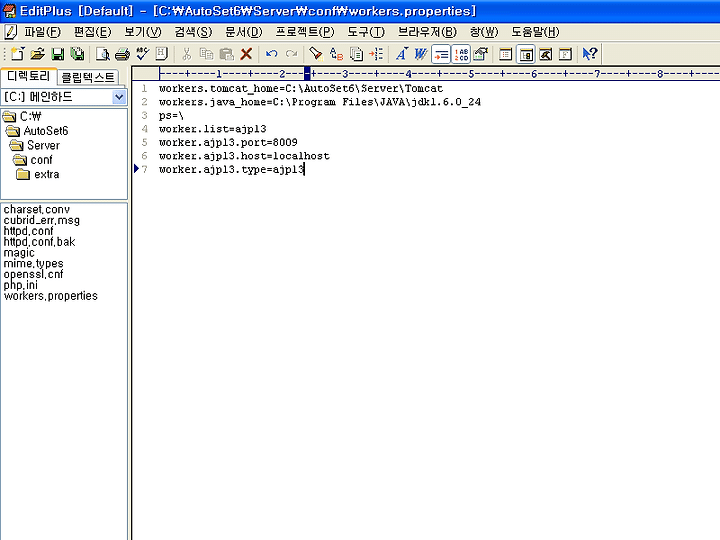720x540 pixels.
Task: Select the C:₩ root folder
Action: coord(22,116)
